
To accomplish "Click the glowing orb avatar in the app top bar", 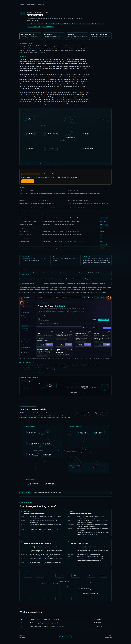I will [x=109, y=297].
